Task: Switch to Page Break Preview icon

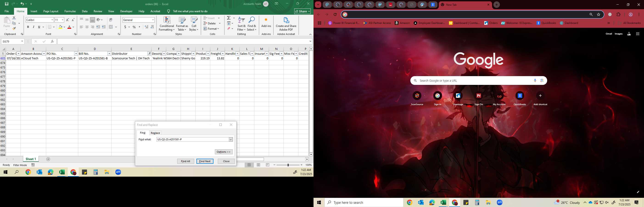Action: (268, 165)
